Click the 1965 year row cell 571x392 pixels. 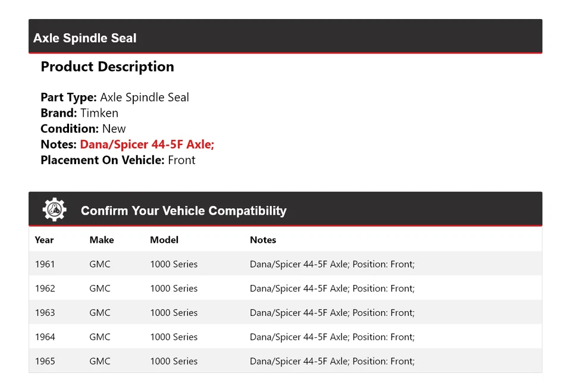45,361
